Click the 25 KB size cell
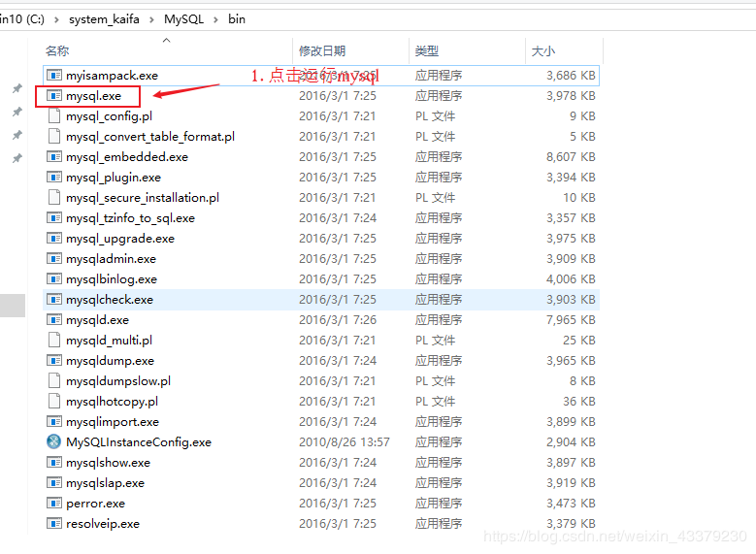The image size is (756, 554). (579, 341)
